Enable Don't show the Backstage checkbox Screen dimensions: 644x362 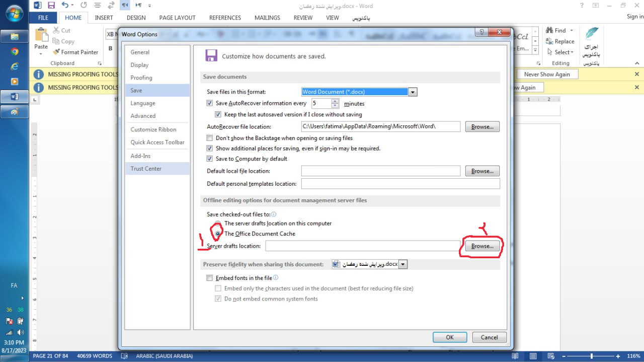point(210,138)
